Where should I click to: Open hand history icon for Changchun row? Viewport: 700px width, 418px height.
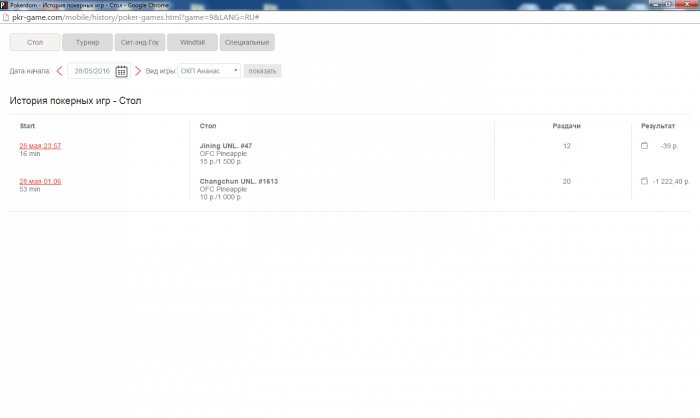point(644,181)
